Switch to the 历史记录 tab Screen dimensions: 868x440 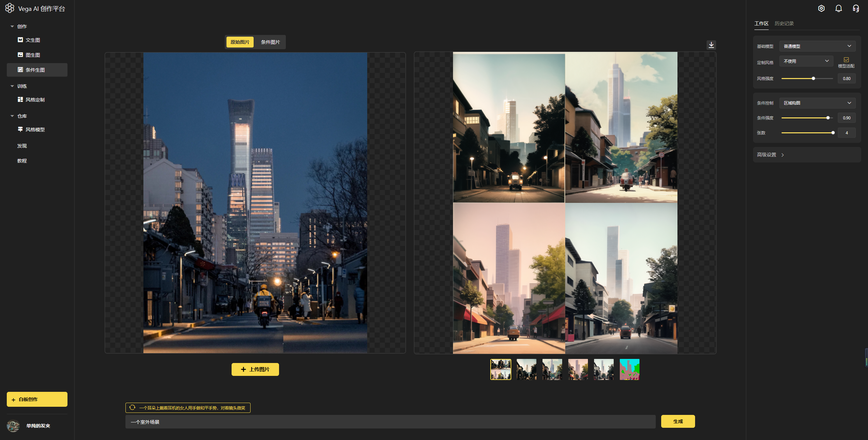pyautogui.click(x=784, y=23)
